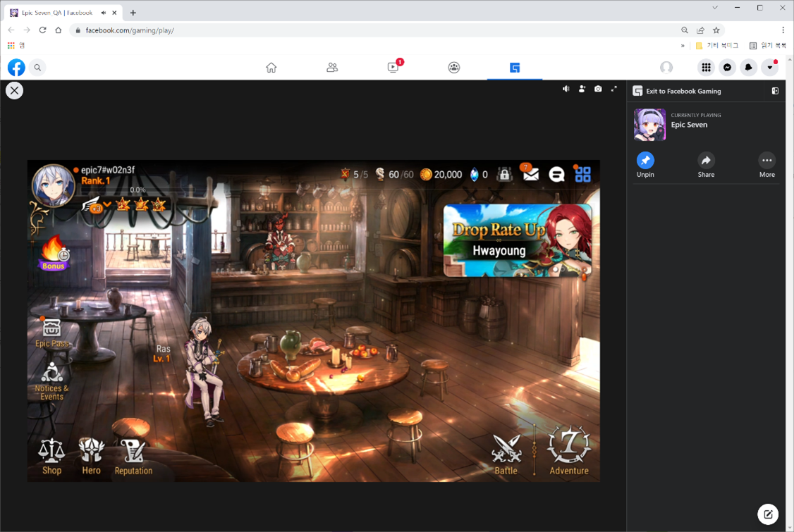Open the Chrome three-dot menu
Image resolution: width=794 pixels, height=532 pixels.
783,30
